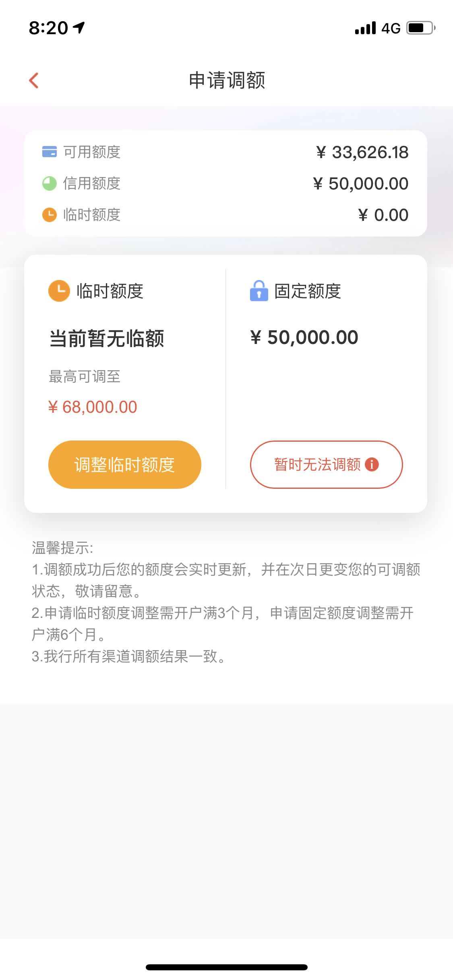Tap the red back arrow
This screenshot has height=980, width=453.
34,80
